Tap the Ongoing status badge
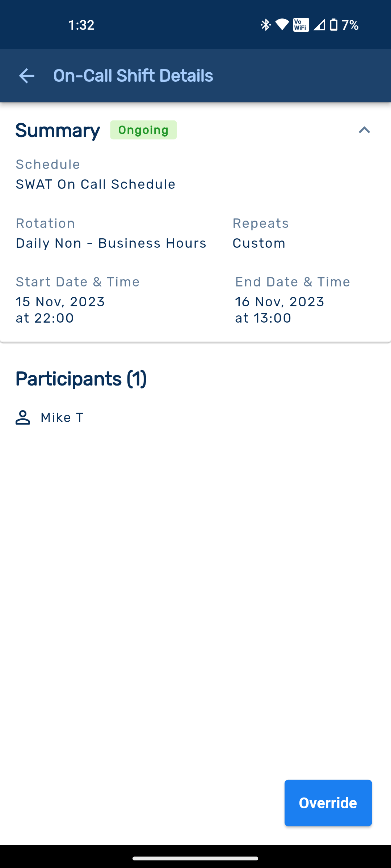The image size is (391, 868). pyautogui.click(x=143, y=130)
